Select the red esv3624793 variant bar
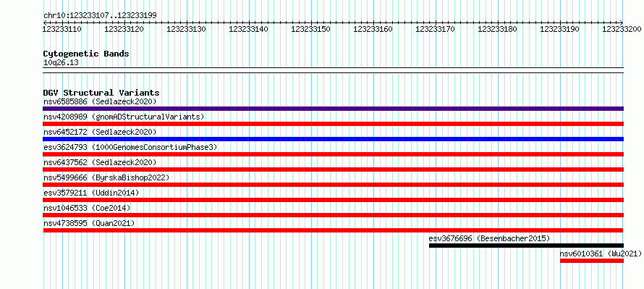This screenshot has height=289, width=644. click(x=333, y=154)
